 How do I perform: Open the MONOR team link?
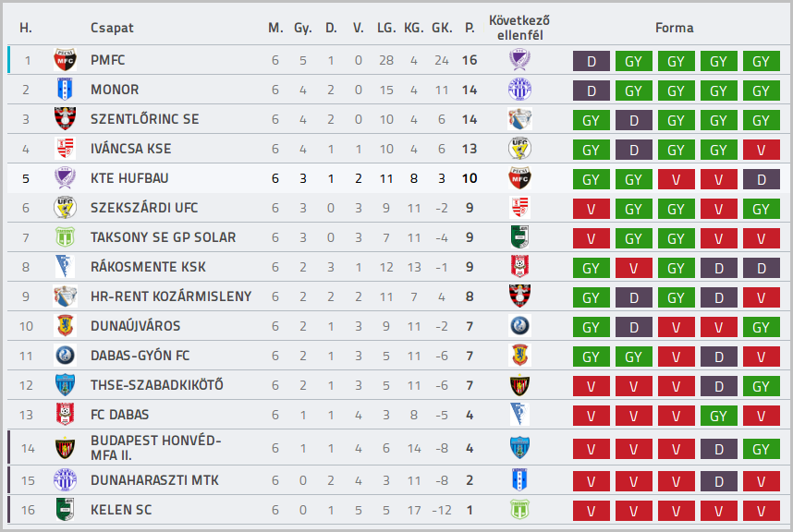coord(115,90)
